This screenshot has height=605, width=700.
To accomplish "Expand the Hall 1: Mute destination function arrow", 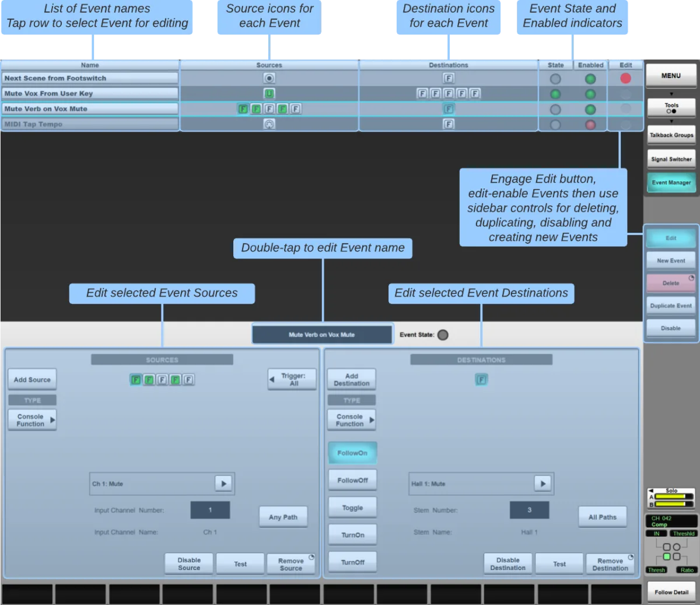I will (543, 483).
